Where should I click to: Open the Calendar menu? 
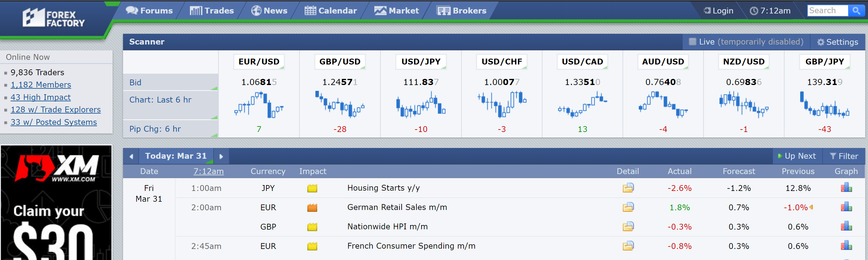pos(330,10)
